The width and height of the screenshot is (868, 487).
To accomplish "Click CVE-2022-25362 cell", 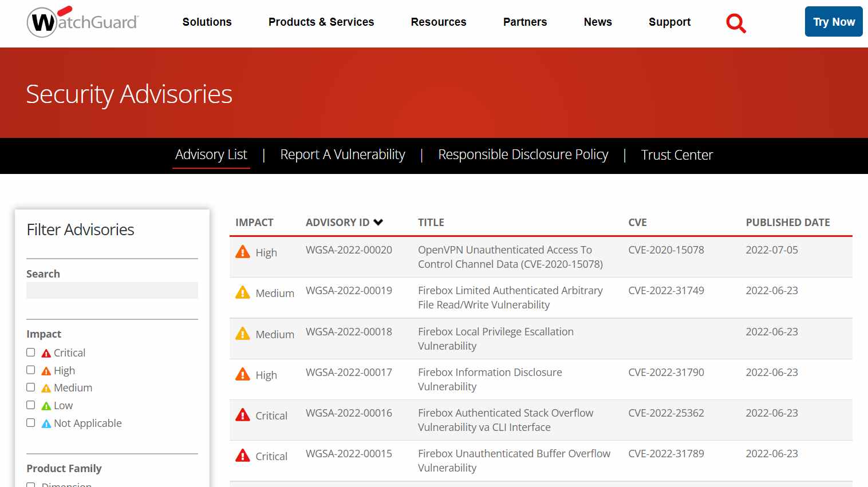I will [666, 413].
